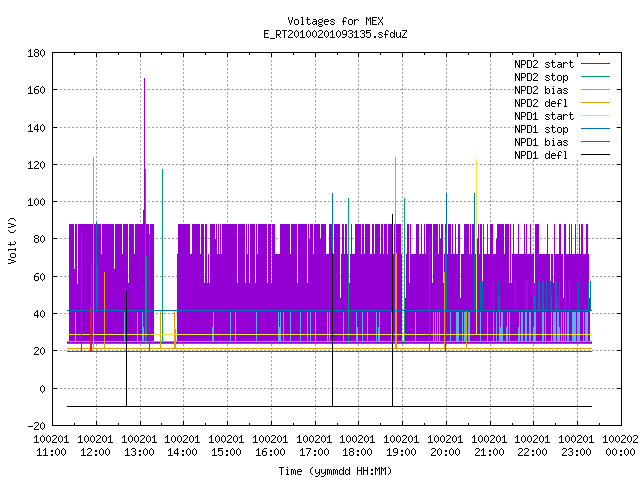Click the 100201 20:00 time tick label

(445, 446)
